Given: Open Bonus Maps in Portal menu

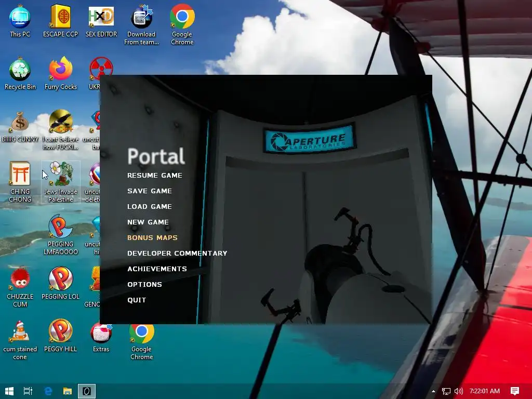Looking at the screenshot, I should pos(152,238).
